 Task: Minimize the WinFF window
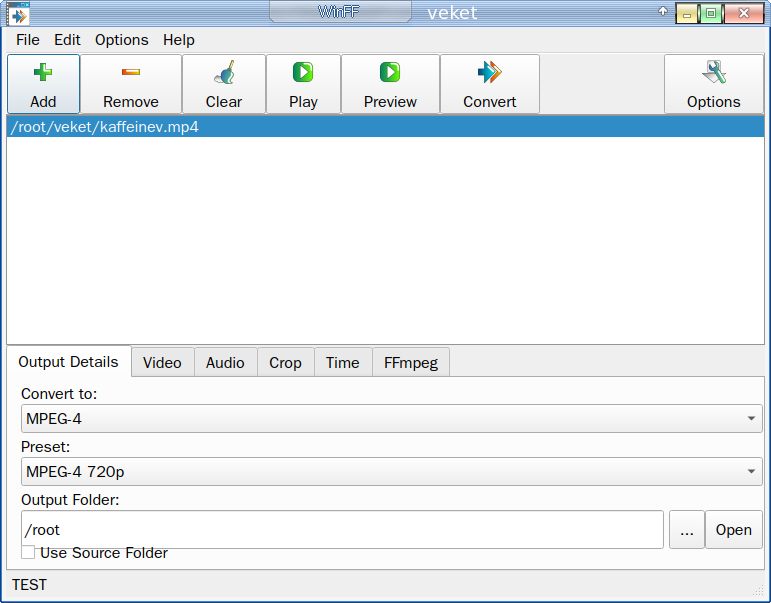click(x=687, y=13)
